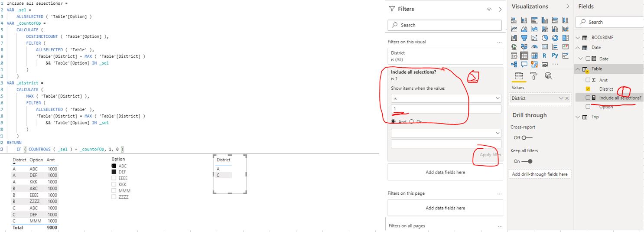
Task: Tick the Date hierarchy checkbox
Action: coord(588,59)
